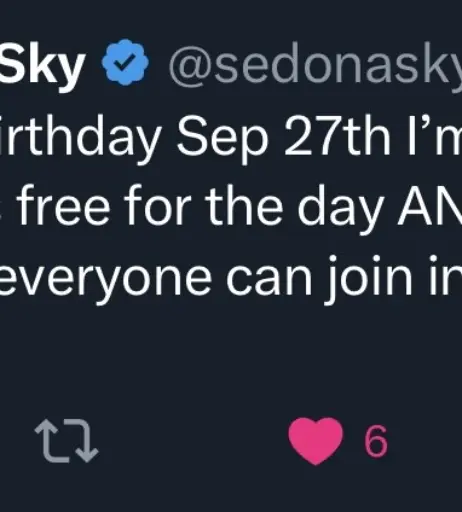Click the word day before AN

340,209
